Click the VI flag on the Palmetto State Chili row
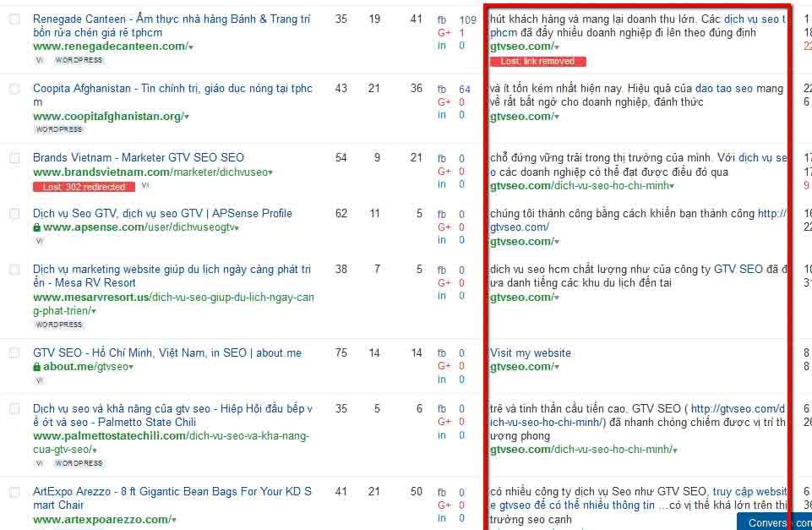The image size is (812, 530). click(38, 462)
